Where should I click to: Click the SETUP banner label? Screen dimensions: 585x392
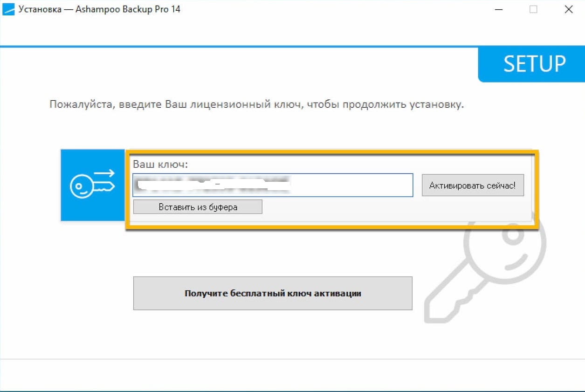535,64
